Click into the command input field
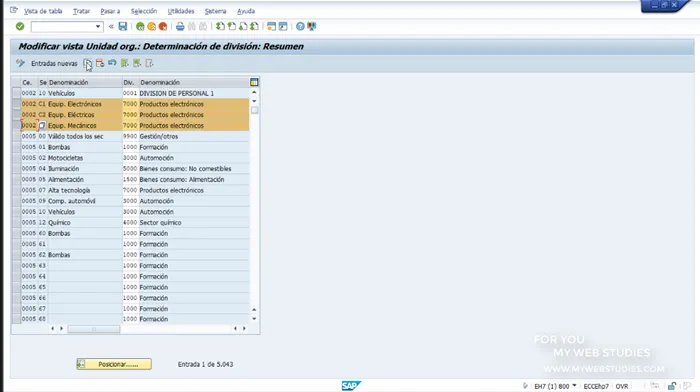The width and height of the screenshot is (700, 392). pos(63,27)
